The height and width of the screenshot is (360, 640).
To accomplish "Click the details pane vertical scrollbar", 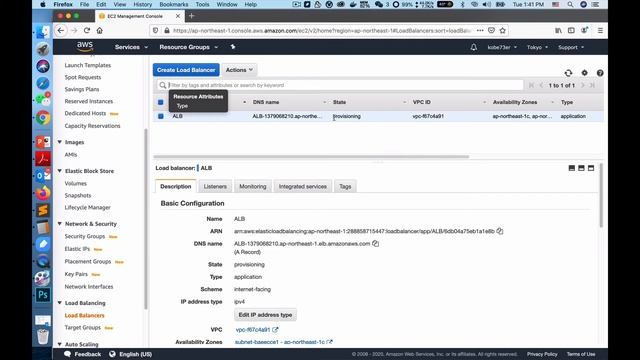I will pos(601,195).
